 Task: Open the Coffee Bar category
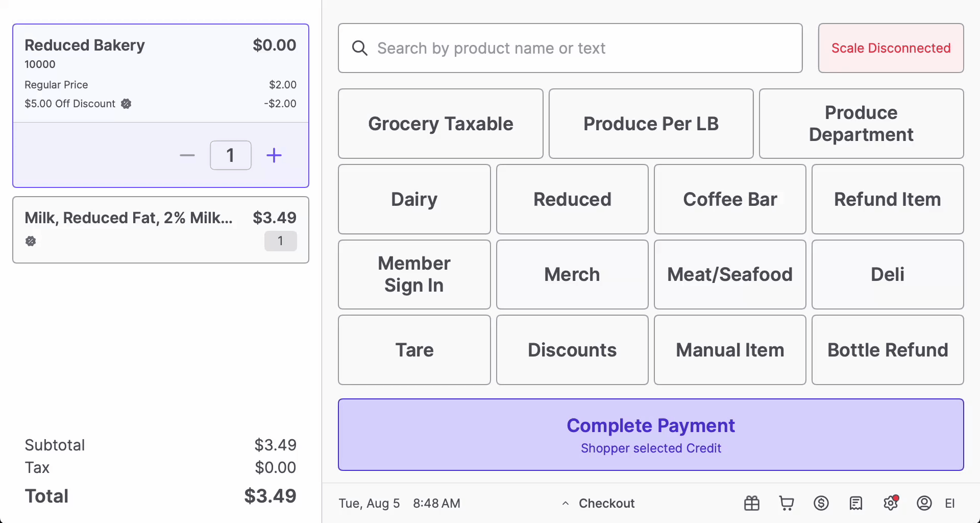point(729,199)
